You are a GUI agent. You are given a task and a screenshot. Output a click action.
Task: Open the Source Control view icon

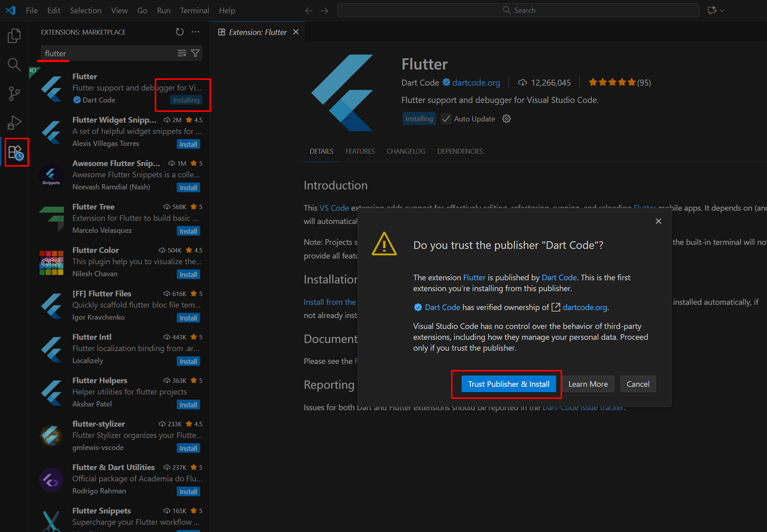click(14, 93)
